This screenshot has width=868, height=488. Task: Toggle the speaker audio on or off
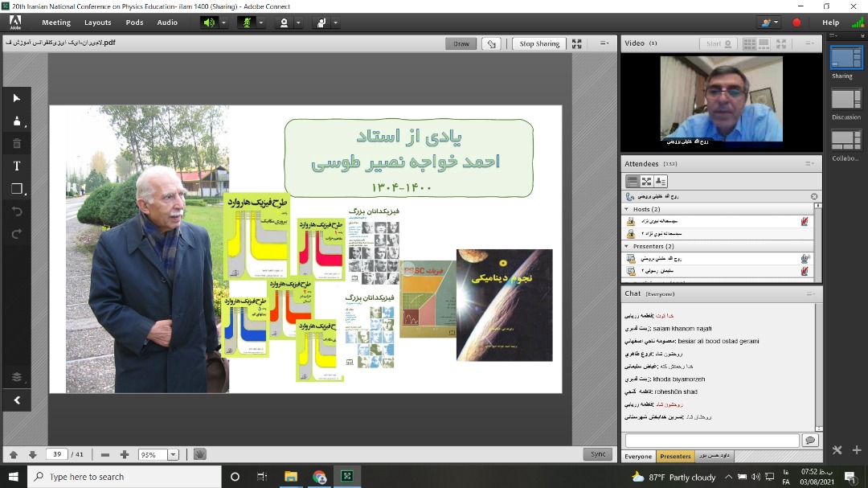[x=209, y=23]
